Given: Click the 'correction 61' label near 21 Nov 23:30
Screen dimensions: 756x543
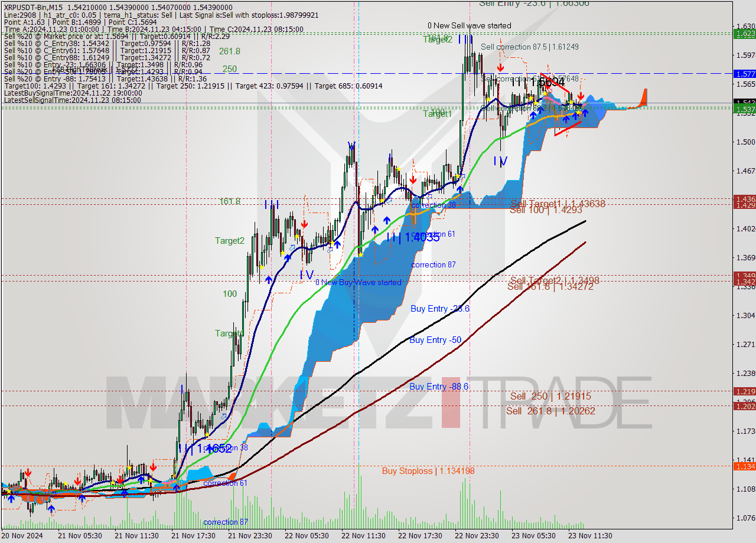Looking at the screenshot, I should [x=225, y=483].
